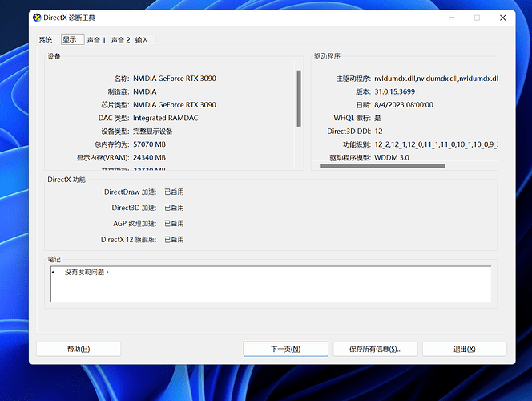Click the device panel vertical scrollbar thumb
Viewport: 532px width, 401px height.
(299, 99)
